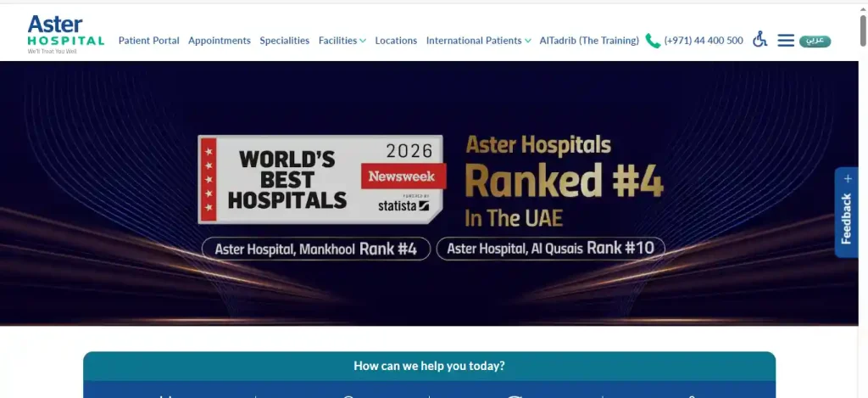Click the plus icon on Feedback tab
Viewport: 868px width, 398px height.
click(x=847, y=178)
